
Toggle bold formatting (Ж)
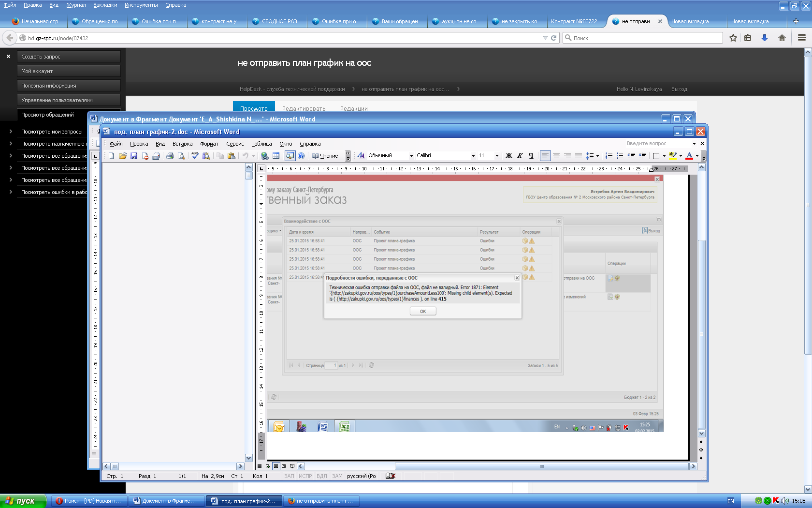click(508, 156)
